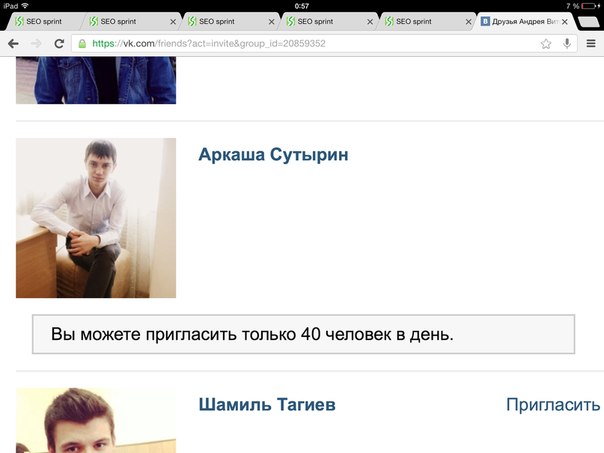The image size is (604, 453).
Task: Reload the page with the refresh icon
Action: (59, 44)
